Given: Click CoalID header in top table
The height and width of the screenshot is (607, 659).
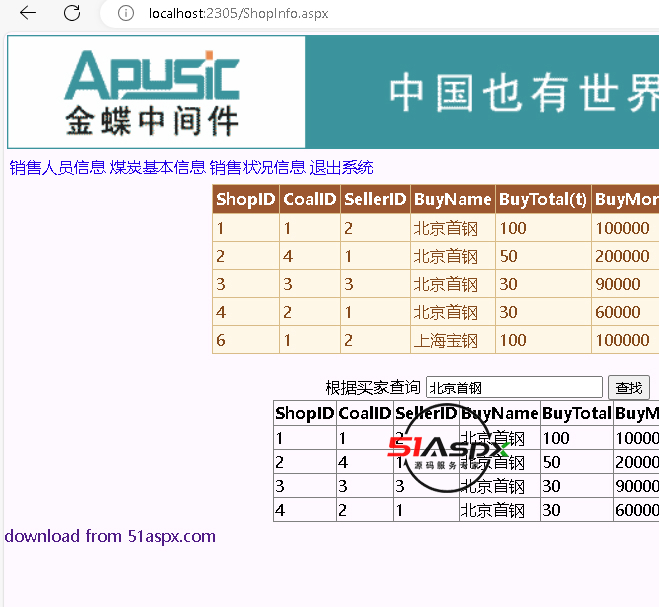Looking at the screenshot, I should (310, 199).
